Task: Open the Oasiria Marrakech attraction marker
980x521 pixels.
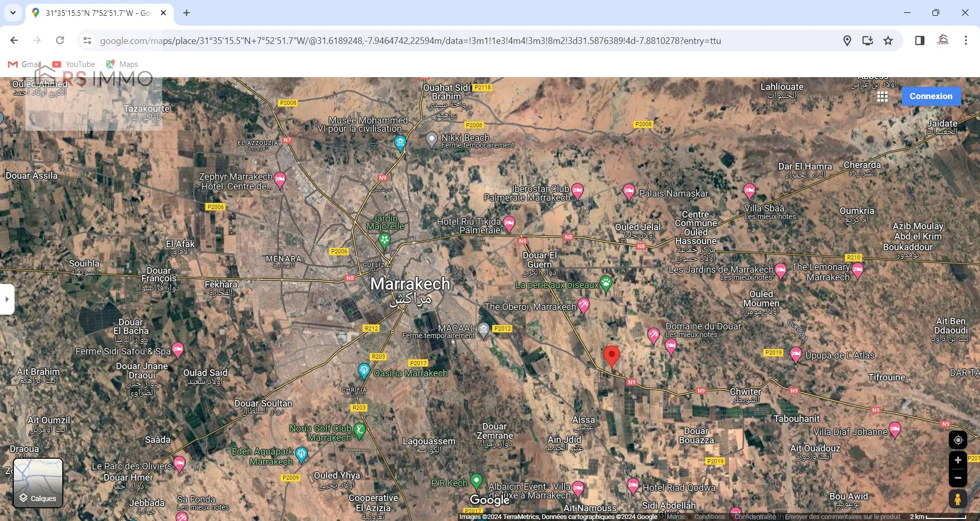Action: pos(363,370)
